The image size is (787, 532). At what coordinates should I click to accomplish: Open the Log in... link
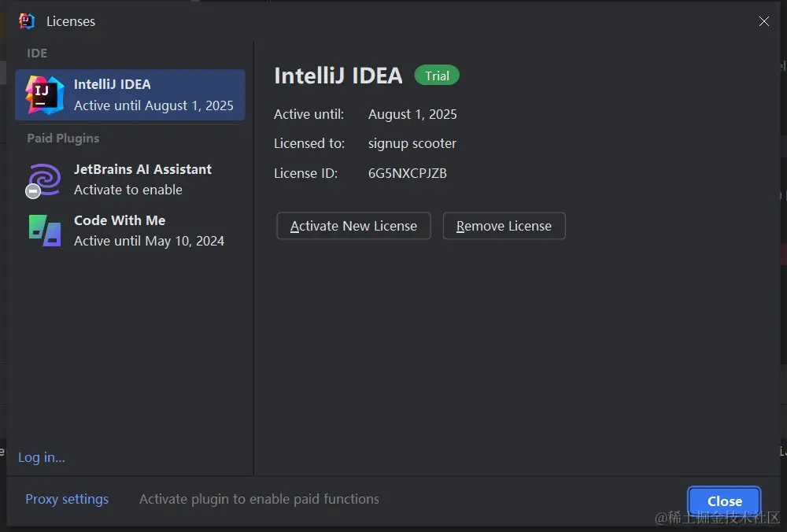(x=42, y=457)
